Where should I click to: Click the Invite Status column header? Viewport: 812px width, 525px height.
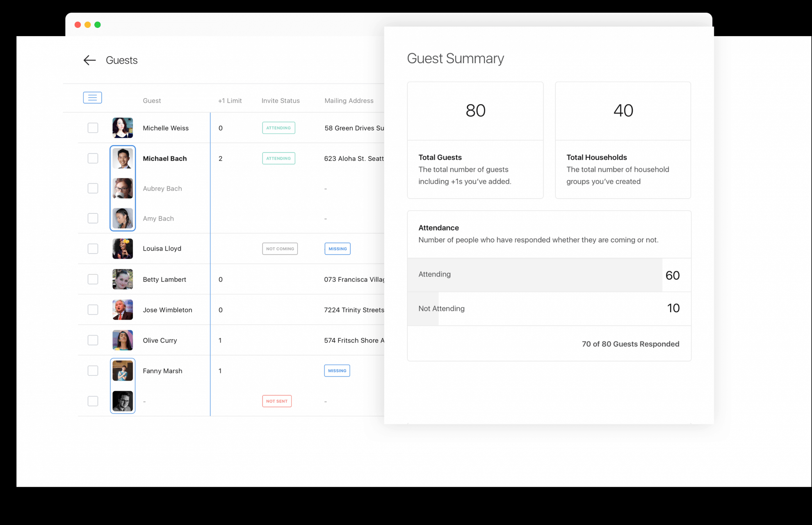[281, 100]
